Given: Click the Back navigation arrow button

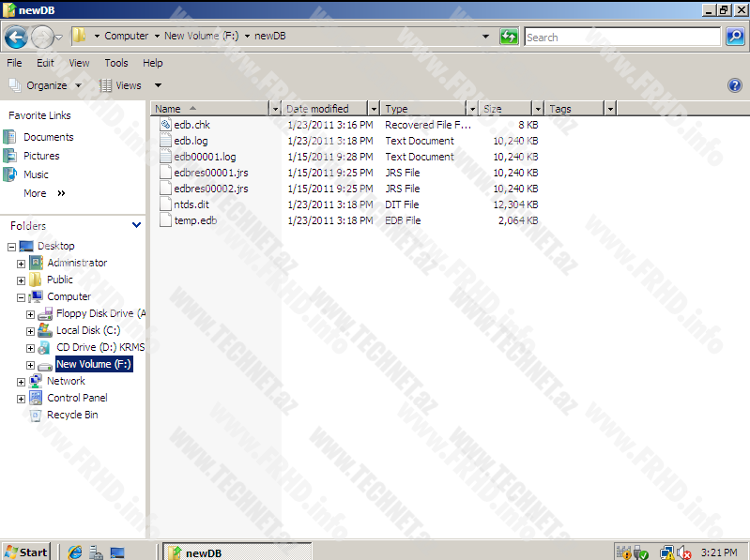Looking at the screenshot, I should [16, 37].
